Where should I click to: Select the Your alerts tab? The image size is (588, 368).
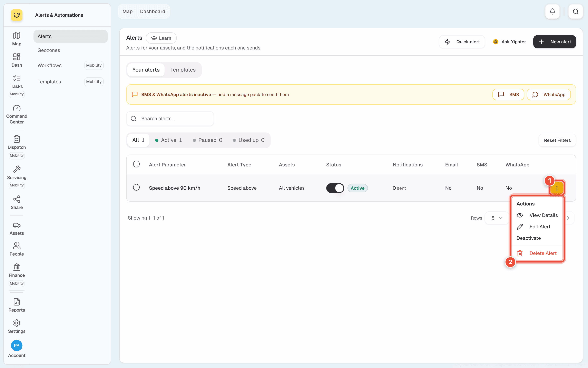tap(146, 70)
